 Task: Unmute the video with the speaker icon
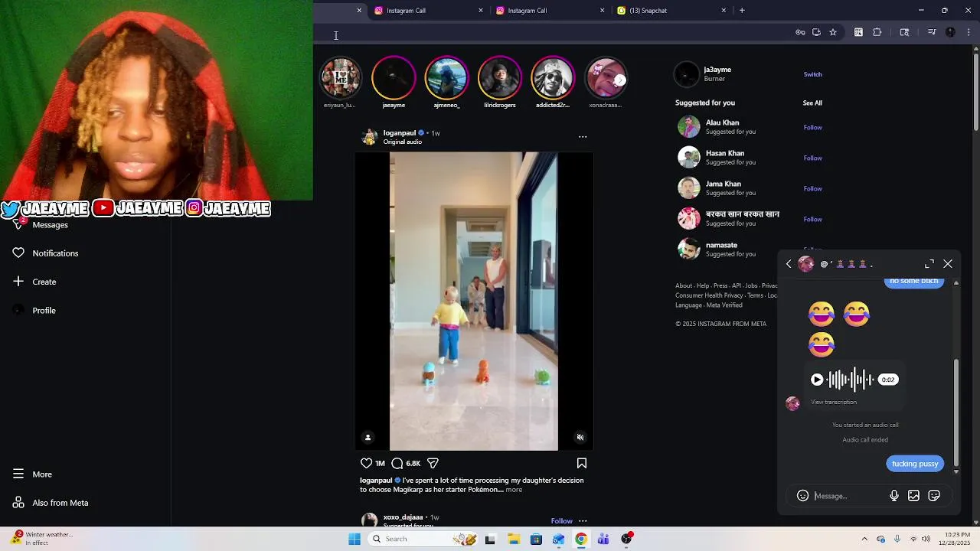pos(580,438)
